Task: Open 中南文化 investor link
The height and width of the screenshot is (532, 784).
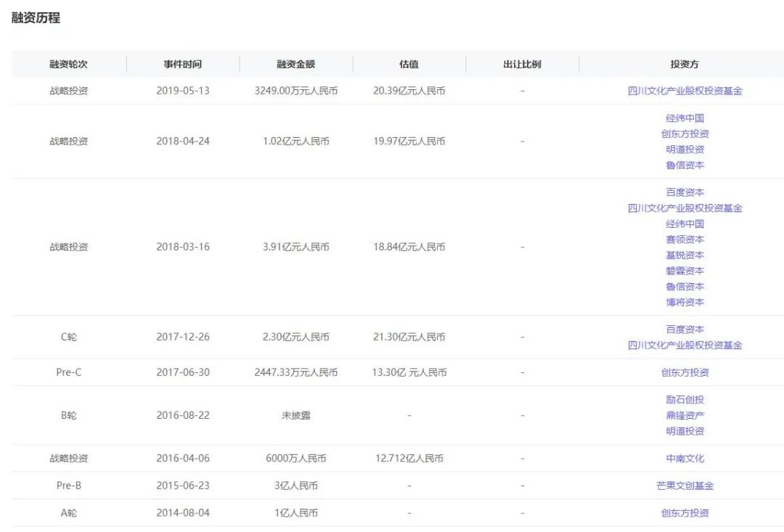Action: tap(685, 458)
